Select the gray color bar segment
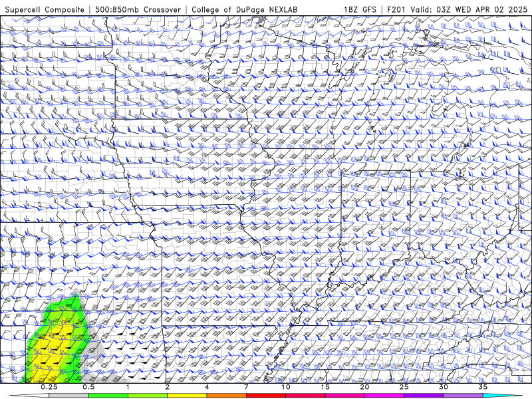Screen dimensions: 532x399 pyautogui.click(x=69, y=396)
